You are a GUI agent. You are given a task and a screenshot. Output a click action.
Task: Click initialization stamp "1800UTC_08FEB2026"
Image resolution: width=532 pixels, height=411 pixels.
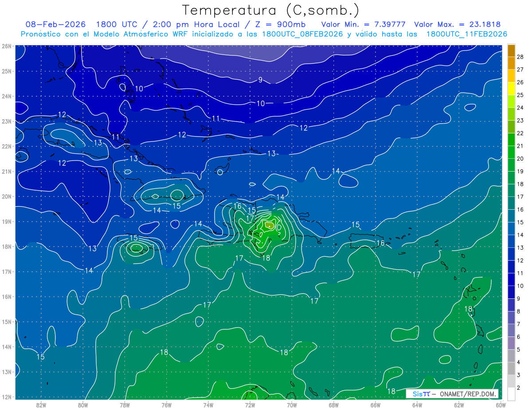point(302,34)
